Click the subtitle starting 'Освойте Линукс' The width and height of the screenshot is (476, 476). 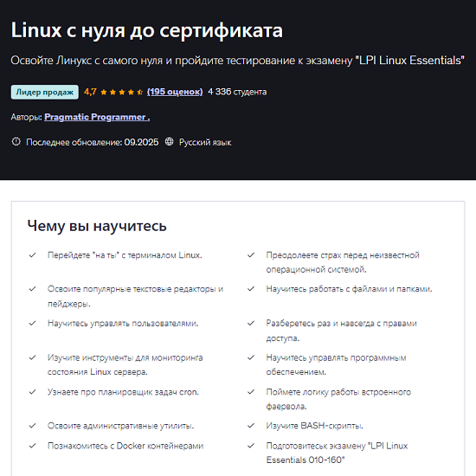click(x=237, y=60)
